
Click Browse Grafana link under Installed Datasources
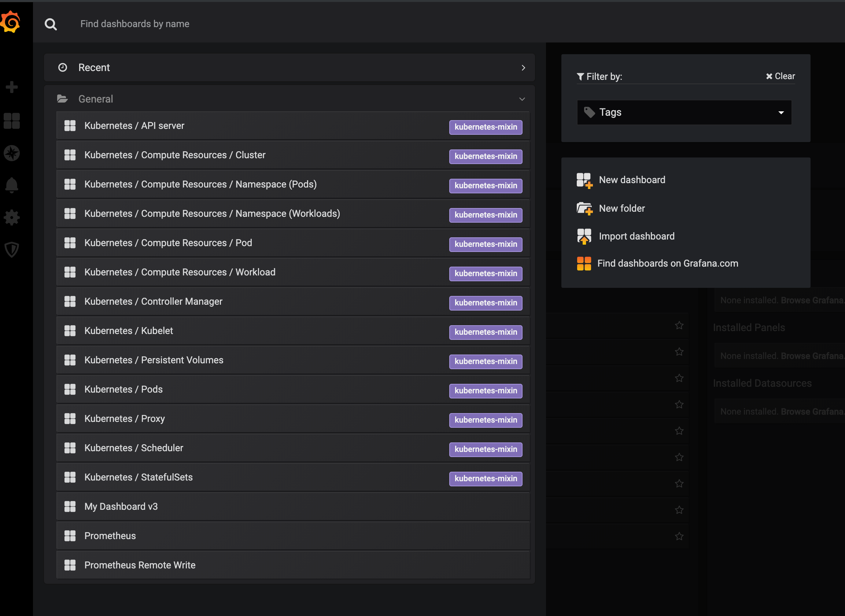tap(812, 412)
